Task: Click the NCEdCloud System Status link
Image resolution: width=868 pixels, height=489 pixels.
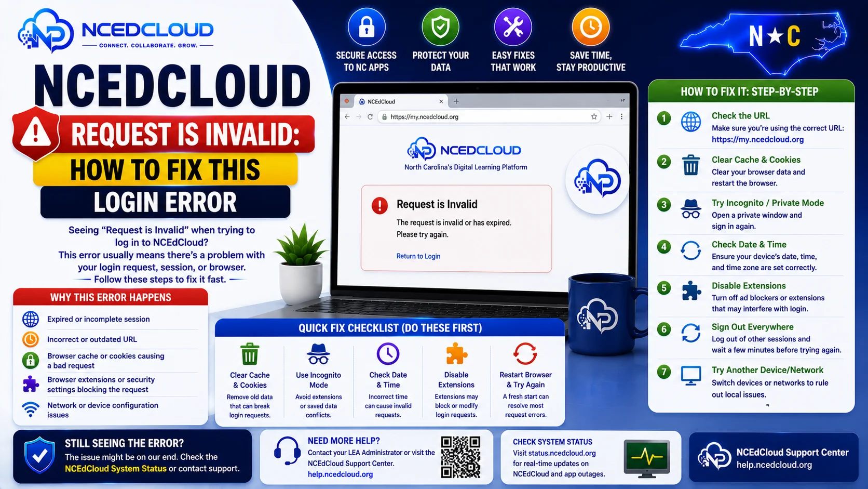Action: (x=115, y=469)
